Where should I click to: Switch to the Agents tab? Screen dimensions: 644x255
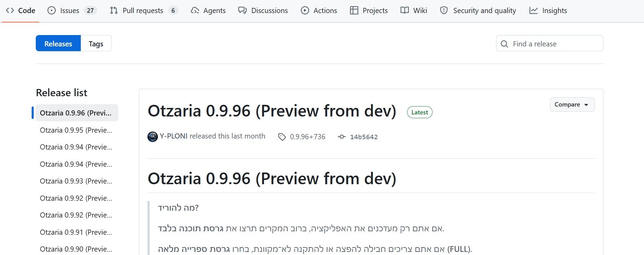pyautogui.click(x=208, y=11)
